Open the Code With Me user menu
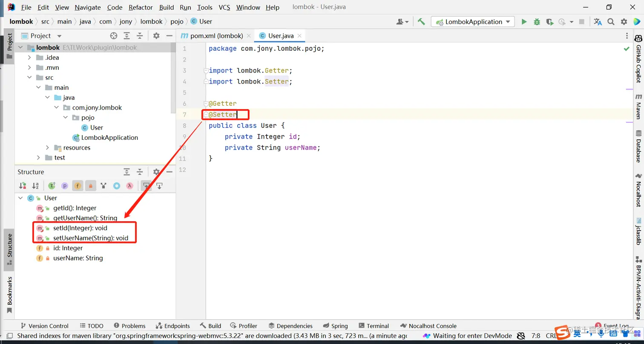644x344 pixels. [x=402, y=22]
